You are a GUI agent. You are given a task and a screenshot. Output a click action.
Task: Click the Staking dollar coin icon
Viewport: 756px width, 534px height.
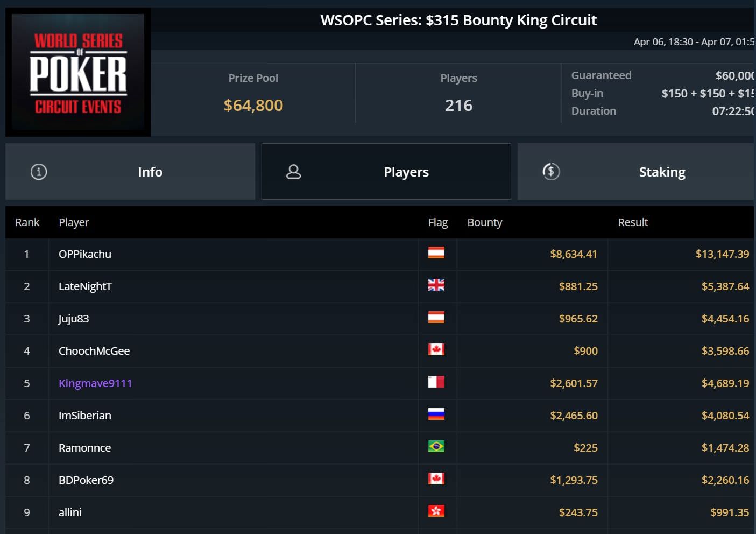[551, 172]
